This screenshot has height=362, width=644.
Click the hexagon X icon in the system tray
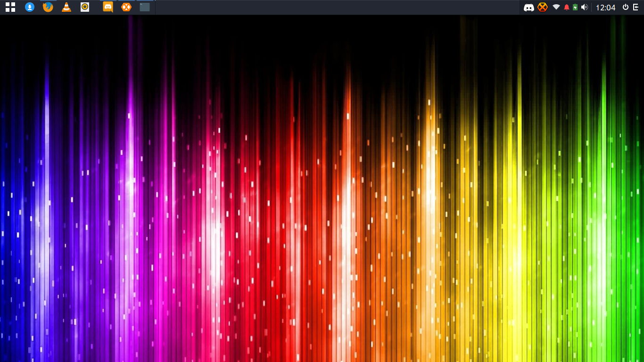pos(543,7)
